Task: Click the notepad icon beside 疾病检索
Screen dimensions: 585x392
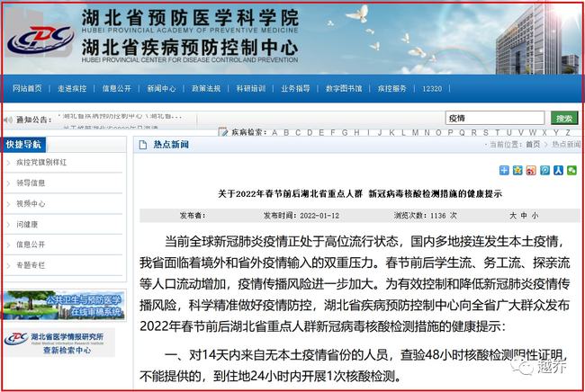Action: [x=222, y=131]
